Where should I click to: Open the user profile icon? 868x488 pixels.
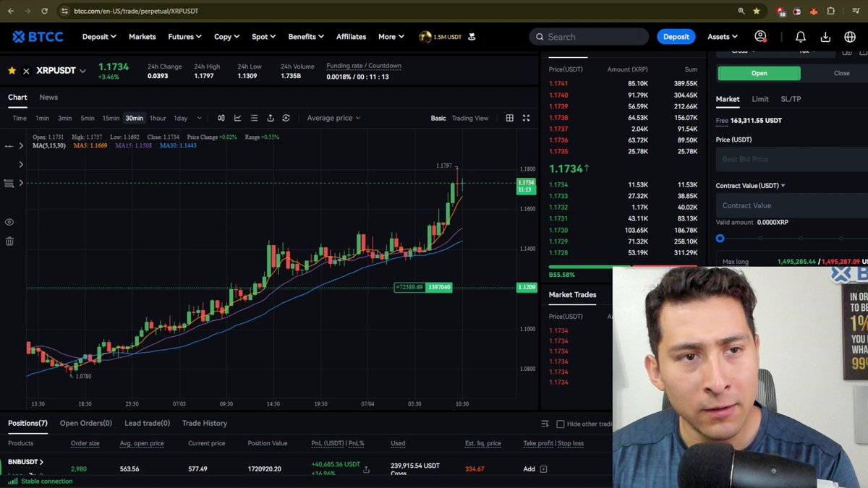tap(760, 36)
